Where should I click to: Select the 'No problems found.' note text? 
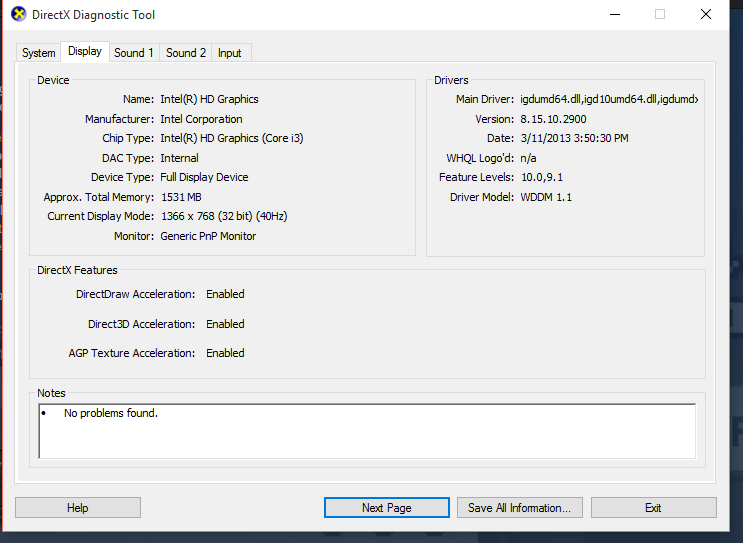pos(111,413)
